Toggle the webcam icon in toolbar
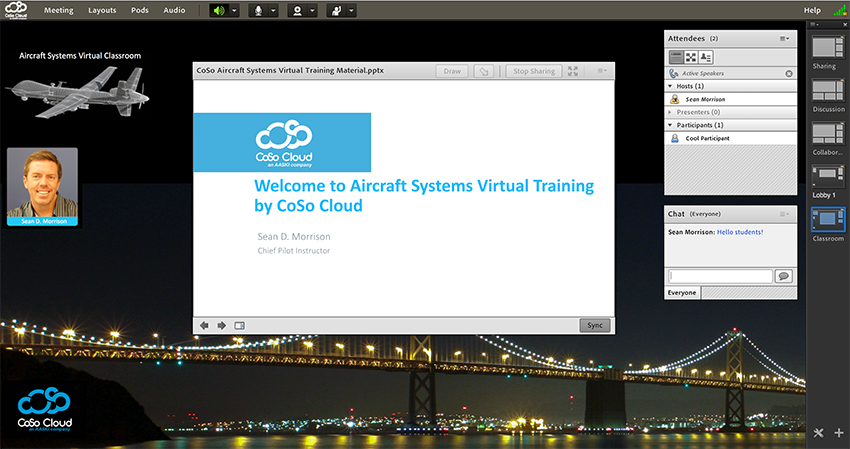850x449 pixels. [297, 10]
